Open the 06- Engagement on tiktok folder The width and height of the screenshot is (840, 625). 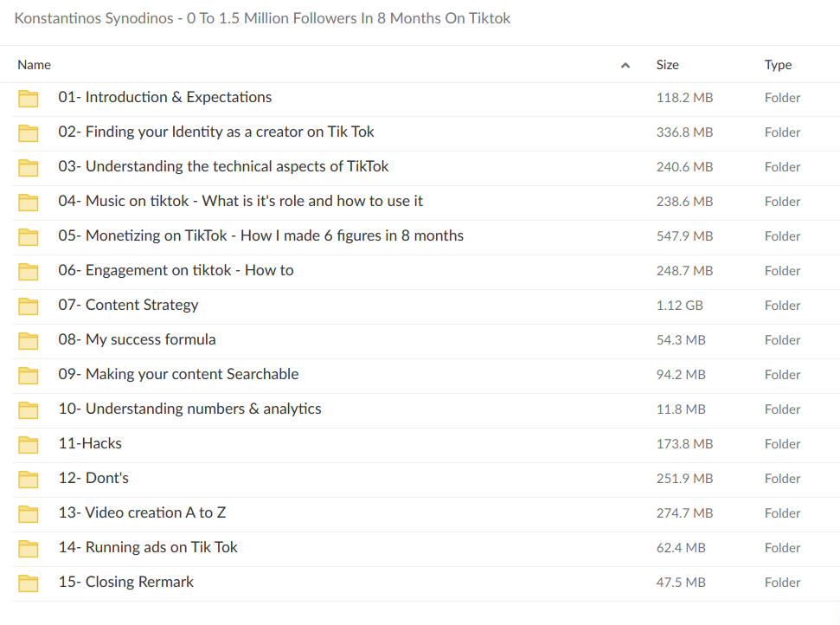click(x=176, y=270)
